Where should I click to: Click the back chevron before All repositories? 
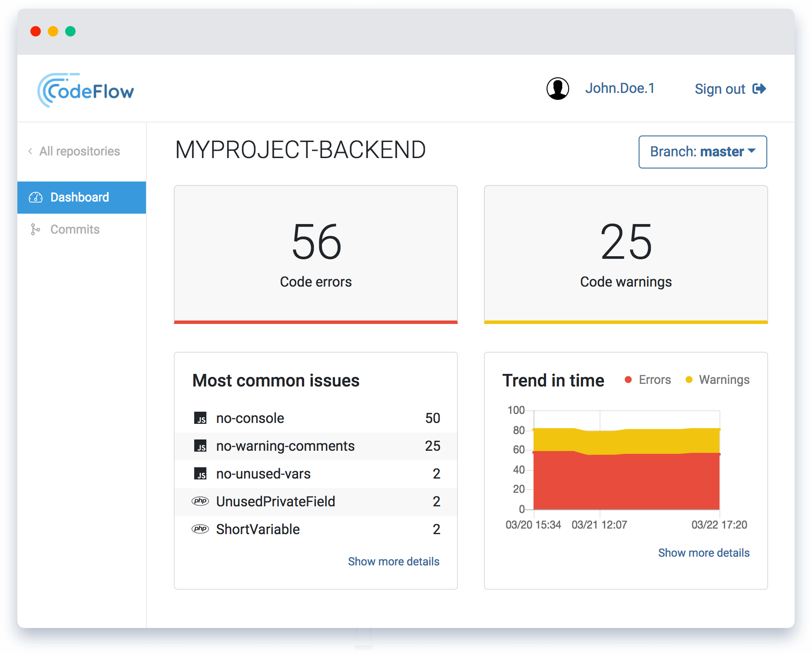pos(30,151)
